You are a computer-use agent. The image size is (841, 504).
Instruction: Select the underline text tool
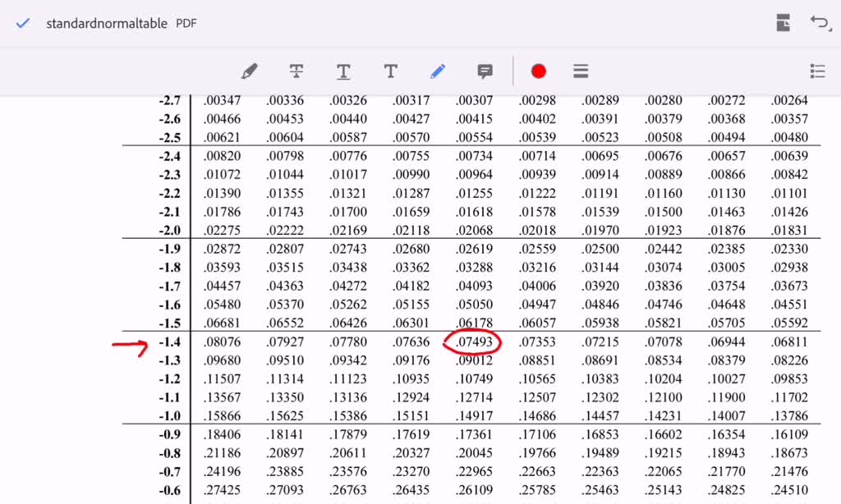coord(343,71)
